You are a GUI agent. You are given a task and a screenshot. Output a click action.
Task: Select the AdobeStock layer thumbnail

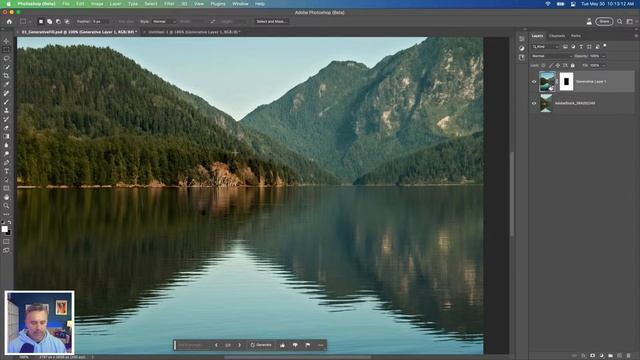[x=546, y=103]
